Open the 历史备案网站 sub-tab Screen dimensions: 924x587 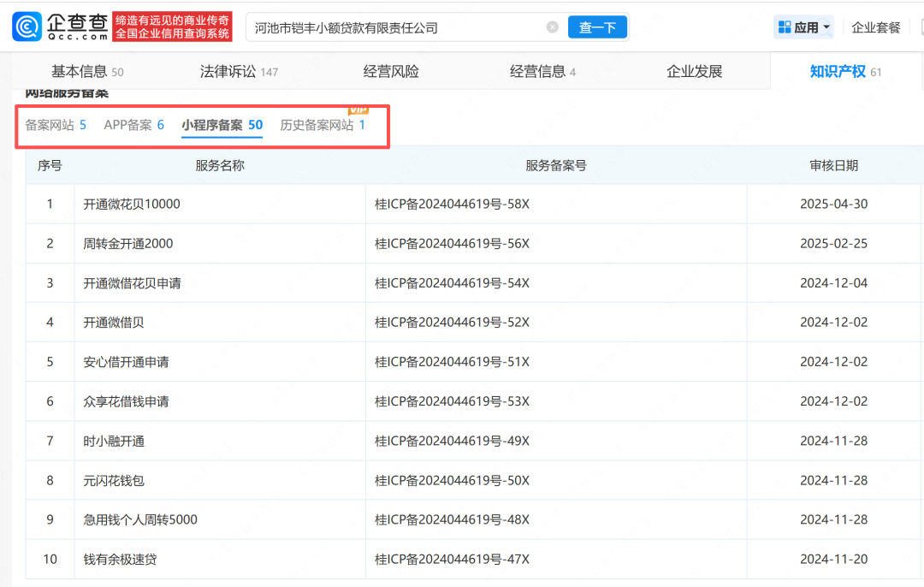(x=323, y=125)
